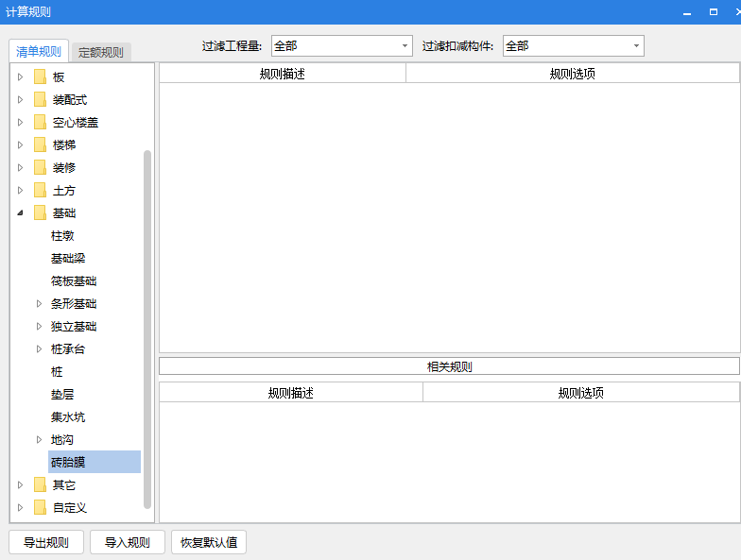The width and height of the screenshot is (741, 560).
Task: Expand the 自定义 tree node
Action: click(21, 508)
